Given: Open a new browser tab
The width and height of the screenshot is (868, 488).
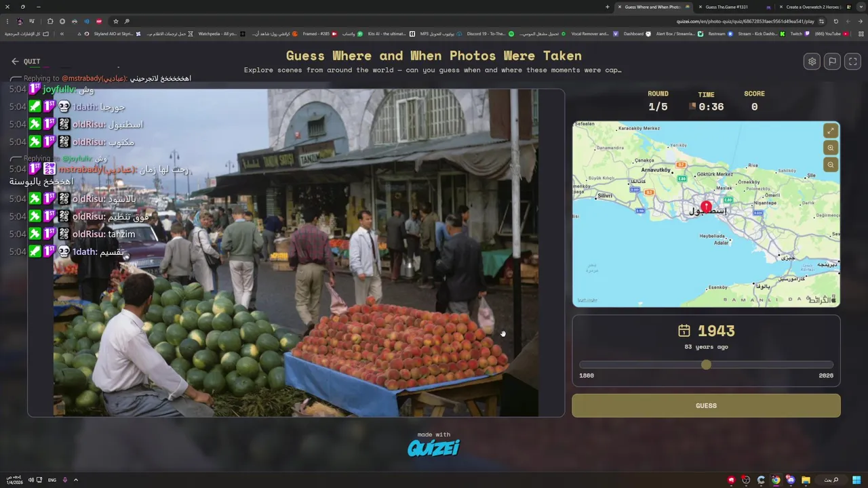Looking at the screenshot, I should 608,7.
